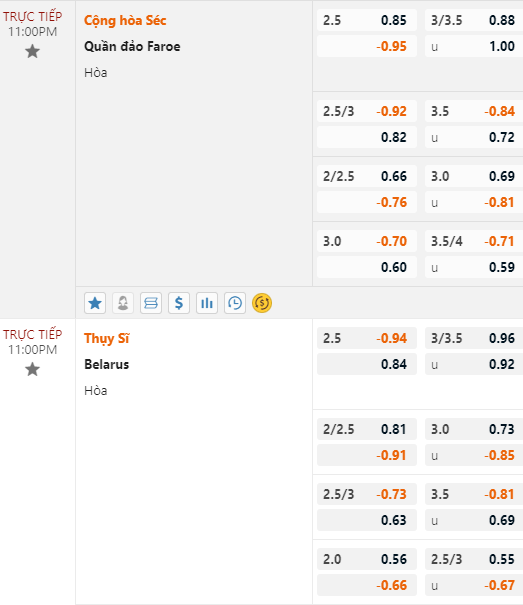This screenshot has height=605, width=523.
Task: Toggle favorite star for the Thụy Sĩ match
Action: [32, 369]
